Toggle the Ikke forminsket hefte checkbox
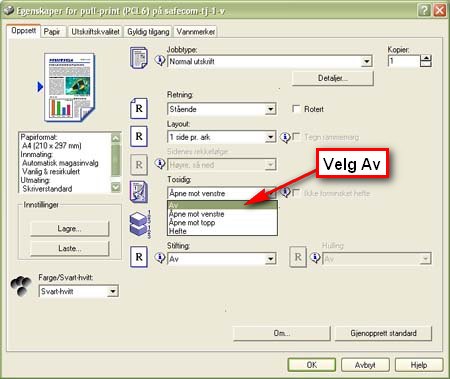 [x=296, y=193]
